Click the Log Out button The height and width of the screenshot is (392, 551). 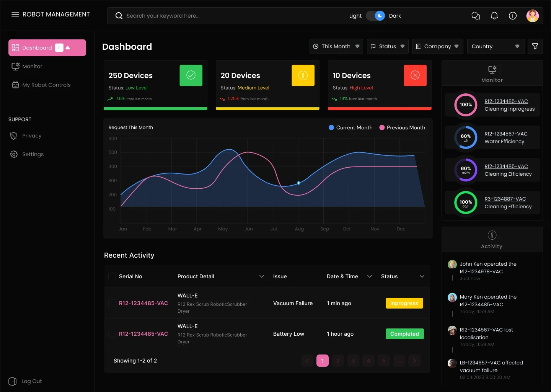[25, 381]
